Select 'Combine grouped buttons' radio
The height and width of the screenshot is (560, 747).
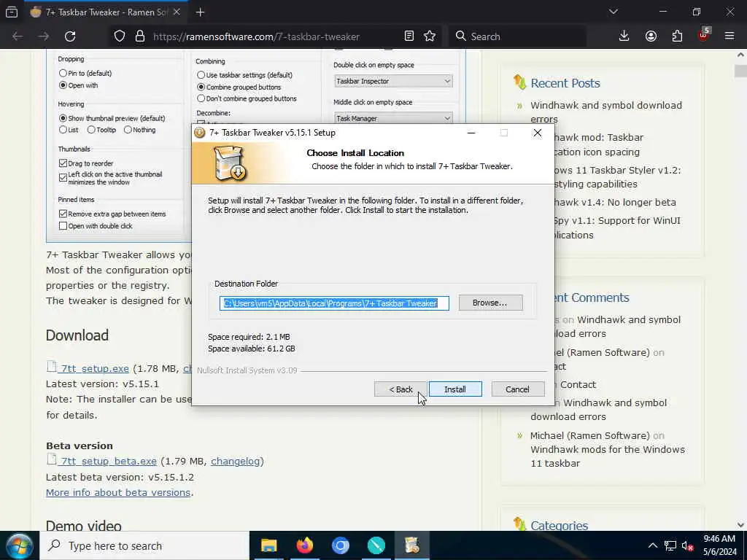coord(201,87)
